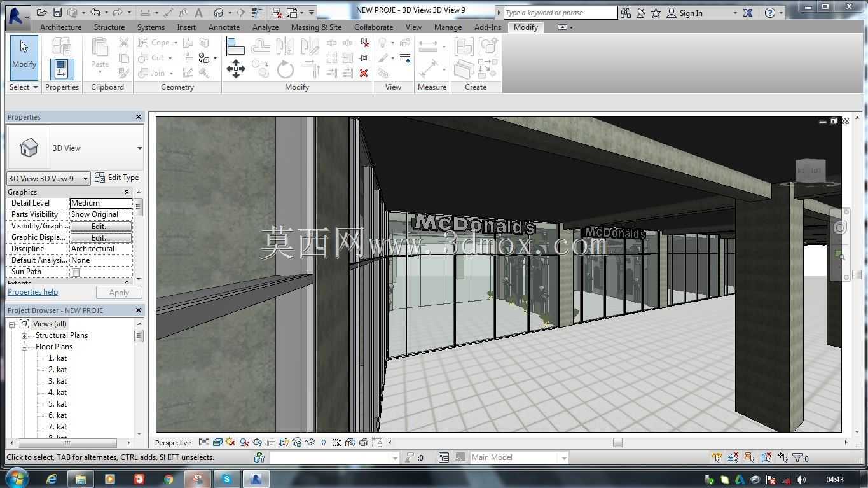Click the Editable Only worksets status icon
The height and width of the screenshot is (488, 868).
(x=410, y=457)
